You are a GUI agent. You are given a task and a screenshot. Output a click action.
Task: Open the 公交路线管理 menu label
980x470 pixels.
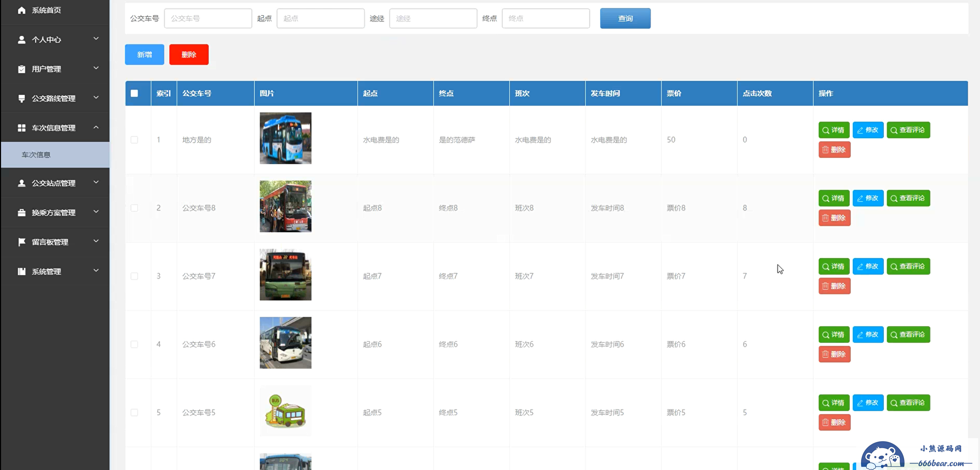pyautogui.click(x=54, y=99)
